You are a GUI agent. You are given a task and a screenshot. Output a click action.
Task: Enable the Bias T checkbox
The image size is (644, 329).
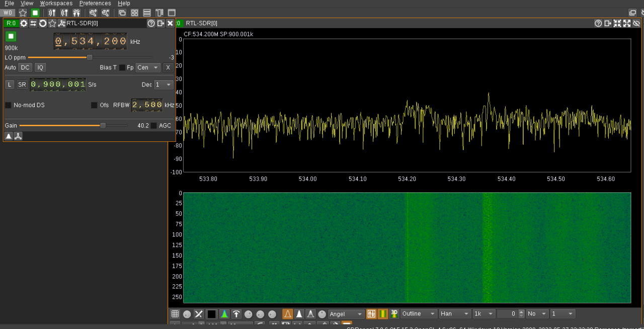coord(122,67)
